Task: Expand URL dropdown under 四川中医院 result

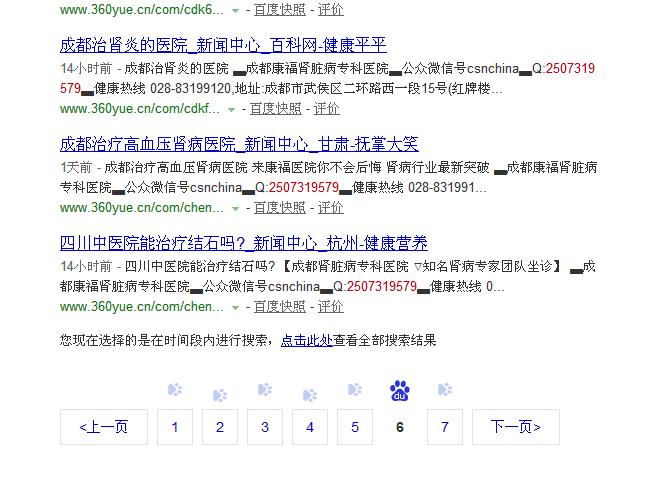Action: tap(235, 308)
